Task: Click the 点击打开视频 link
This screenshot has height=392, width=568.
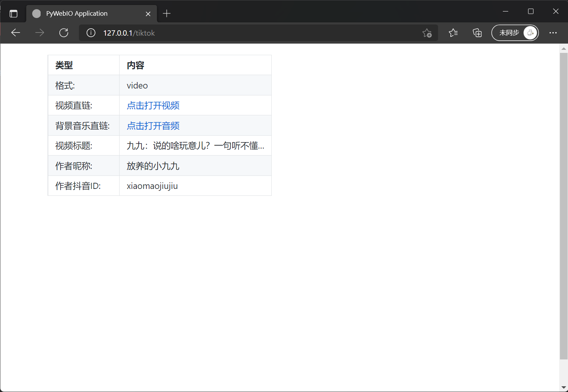Action: click(x=153, y=105)
